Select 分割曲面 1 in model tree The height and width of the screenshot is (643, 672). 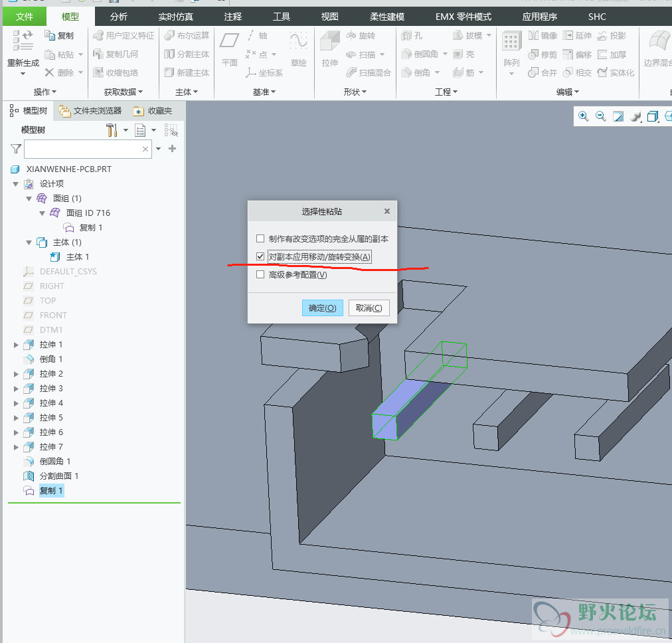pyautogui.click(x=58, y=476)
